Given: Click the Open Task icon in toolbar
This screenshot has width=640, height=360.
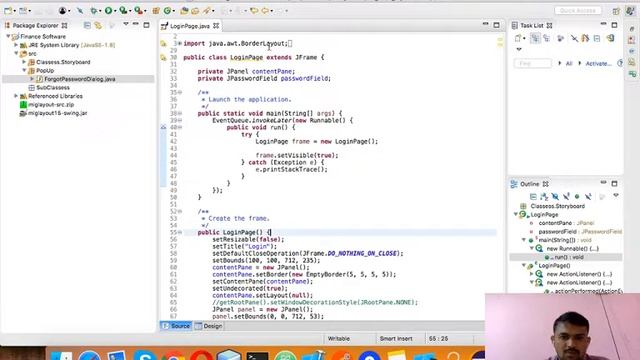Looking at the screenshot, I should (x=196, y=11).
